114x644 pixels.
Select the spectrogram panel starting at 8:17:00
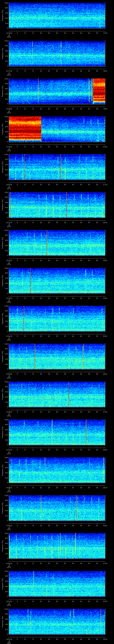[57, 53]
